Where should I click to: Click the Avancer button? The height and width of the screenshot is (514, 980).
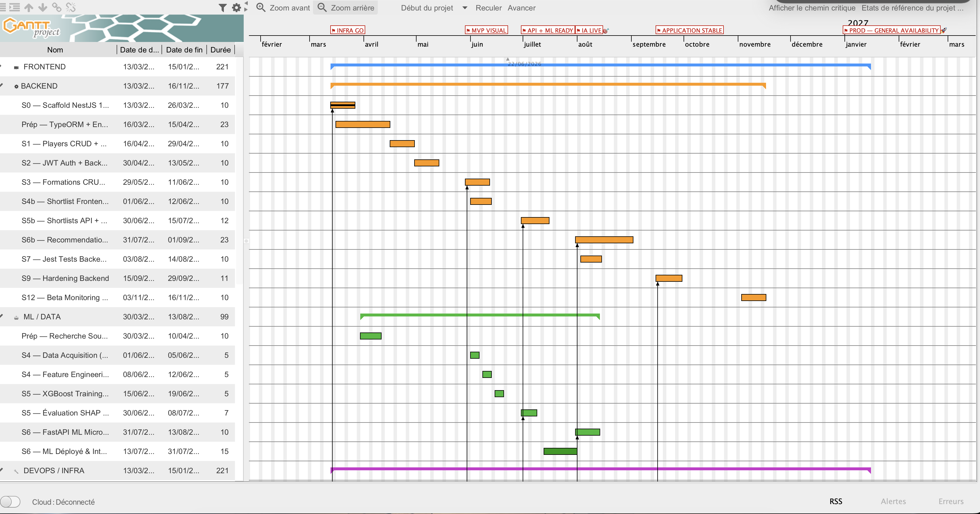point(521,8)
